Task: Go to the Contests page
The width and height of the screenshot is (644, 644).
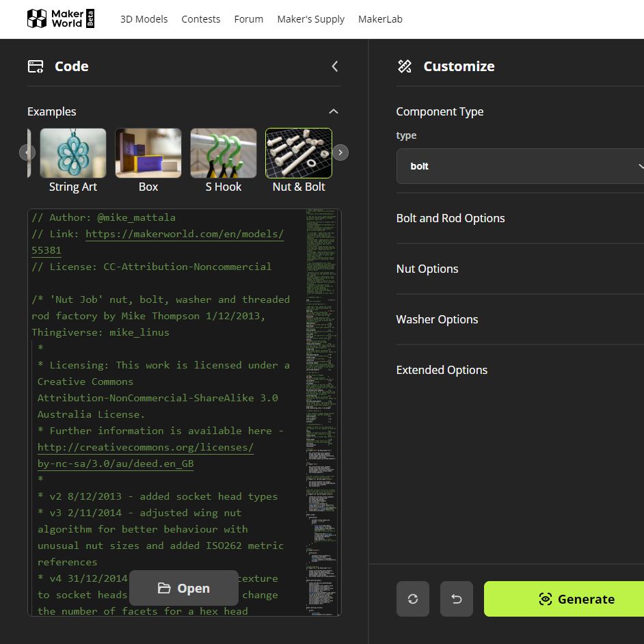Action: 201,19
